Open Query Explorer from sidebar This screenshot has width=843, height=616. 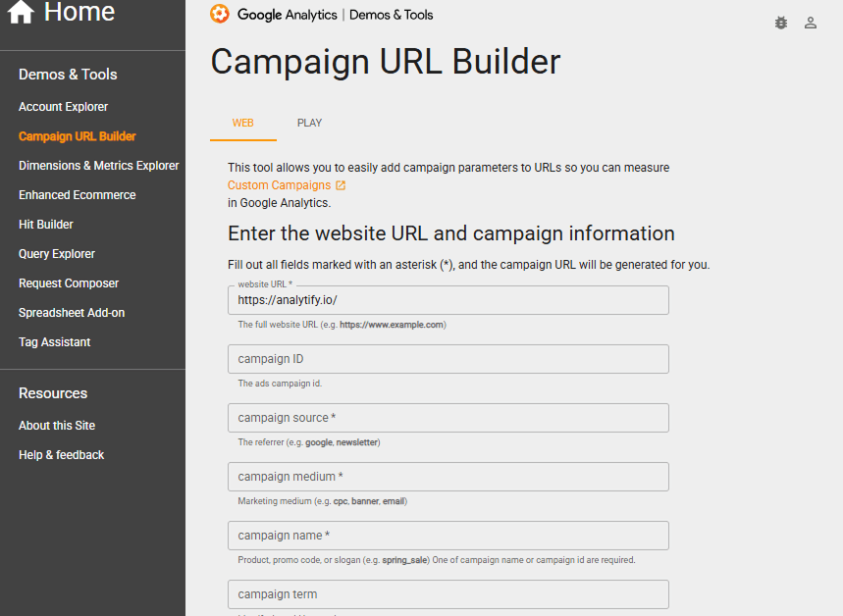57,254
